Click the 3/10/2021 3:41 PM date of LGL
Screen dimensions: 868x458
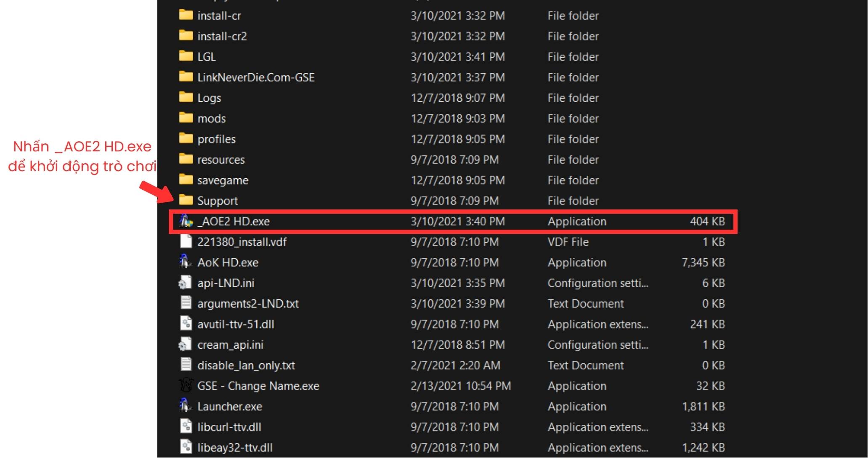458,57
